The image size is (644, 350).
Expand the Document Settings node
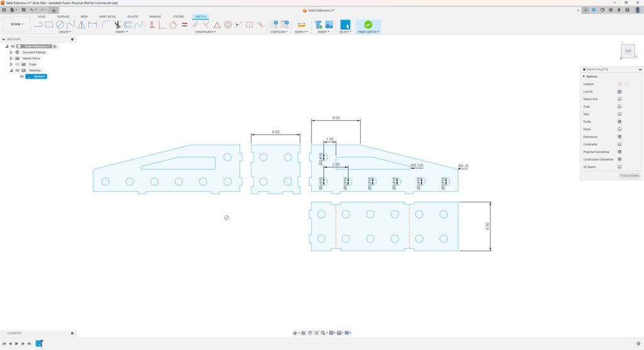tap(11, 52)
